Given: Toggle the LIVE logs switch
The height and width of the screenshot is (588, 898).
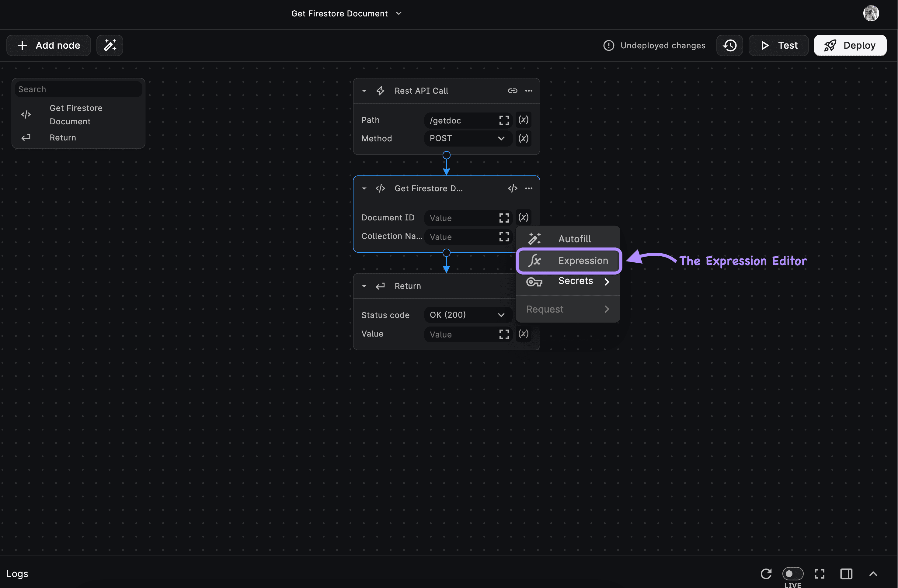Looking at the screenshot, I should [792, 574].
